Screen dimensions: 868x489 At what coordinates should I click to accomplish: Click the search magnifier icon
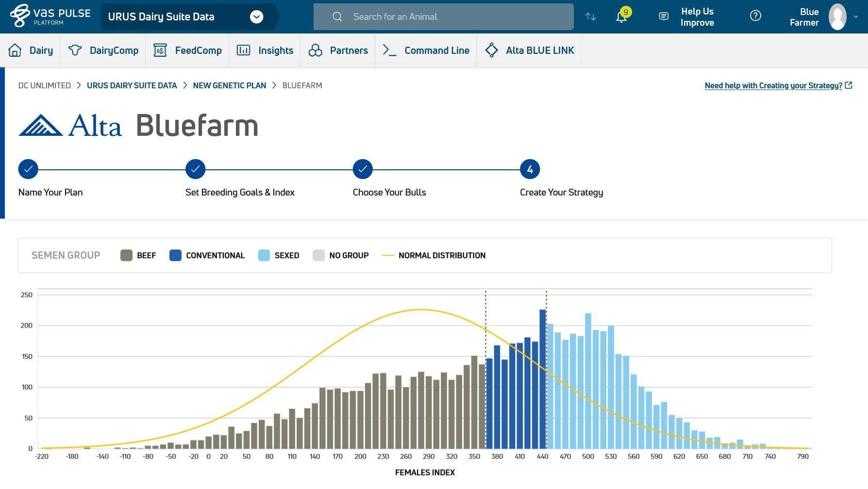(x=337, y=16)
